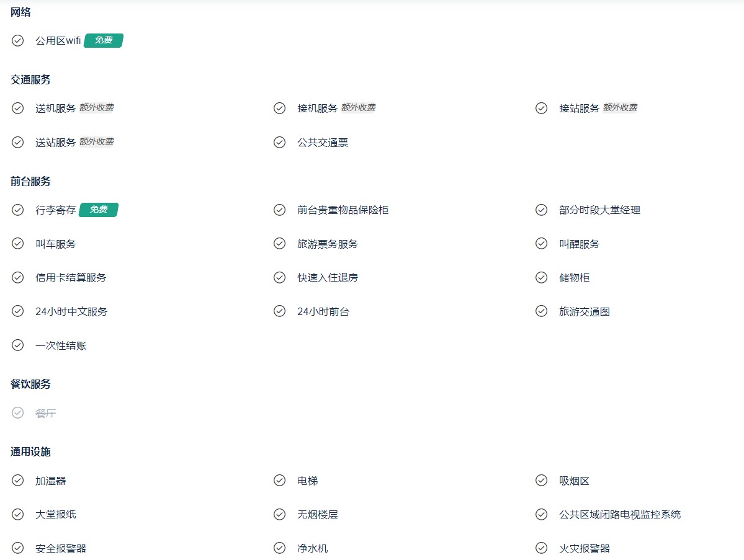Click the check icon beside 公用区wifi
Viewport: 744px width, 560px height.
tap(17, 41)
